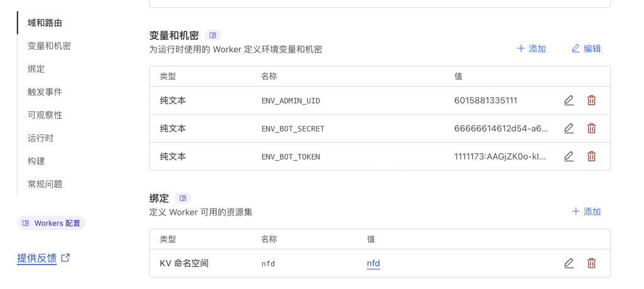Viewport: 644px width, 289px height.
Task: Go to 域和路由 section in sidebar
Action: tap(45, 23)
